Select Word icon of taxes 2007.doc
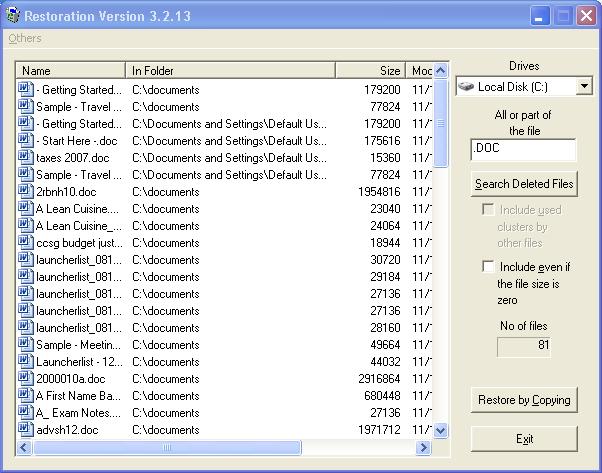The image size is (602, 473). (x=26, y=157)
